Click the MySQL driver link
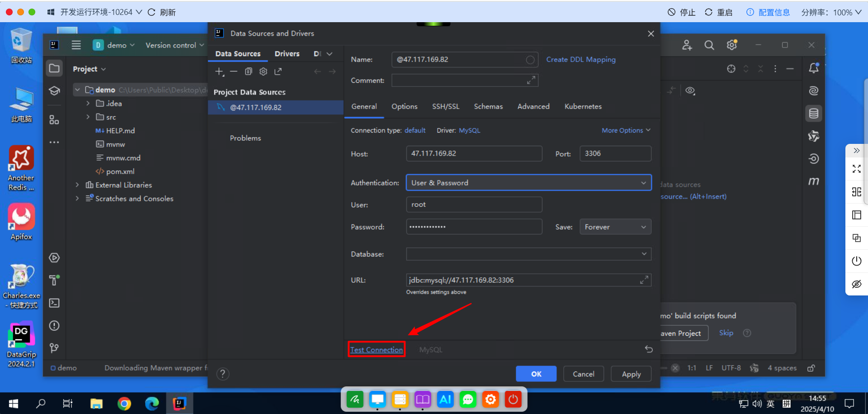The image size is (868, 414). click(469, 130)
